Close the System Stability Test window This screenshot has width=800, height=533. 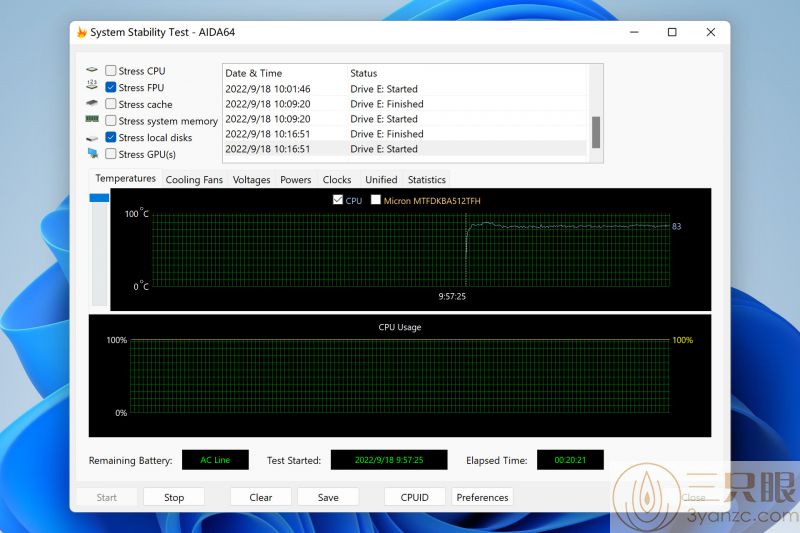(x=711, y=32)
